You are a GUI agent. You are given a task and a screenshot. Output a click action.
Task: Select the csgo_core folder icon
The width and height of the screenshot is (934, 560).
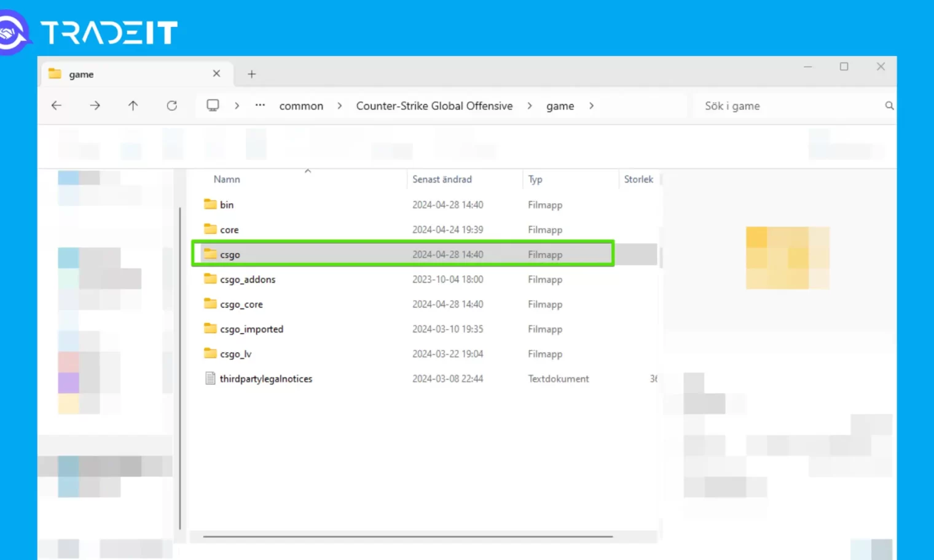click(210, 303)
